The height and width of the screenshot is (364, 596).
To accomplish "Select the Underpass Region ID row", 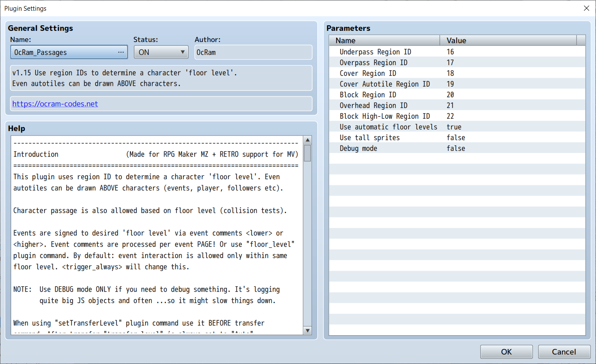I will (x=457, y=52).
